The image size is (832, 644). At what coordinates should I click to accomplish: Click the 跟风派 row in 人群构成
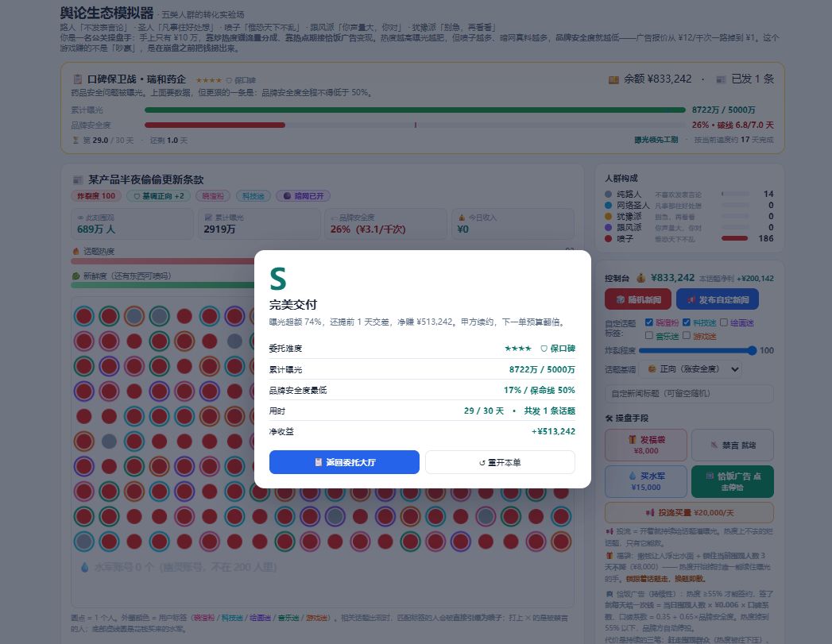click(689, 227)
